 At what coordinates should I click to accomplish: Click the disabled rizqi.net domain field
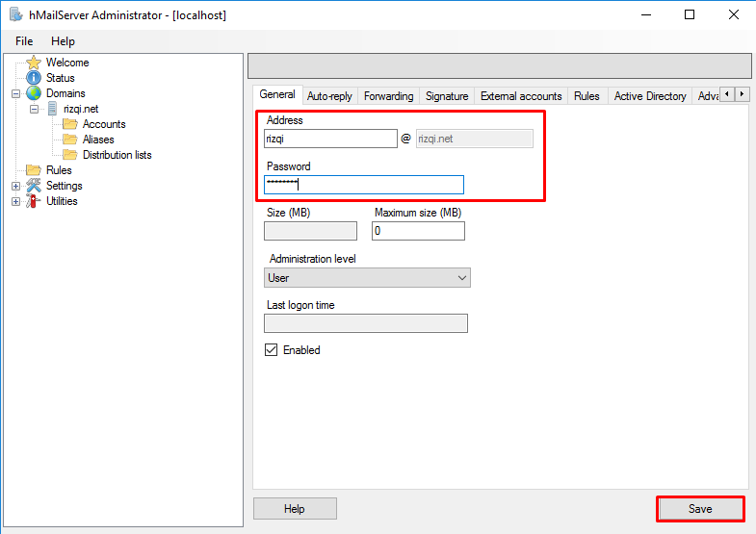coord(475,139)
